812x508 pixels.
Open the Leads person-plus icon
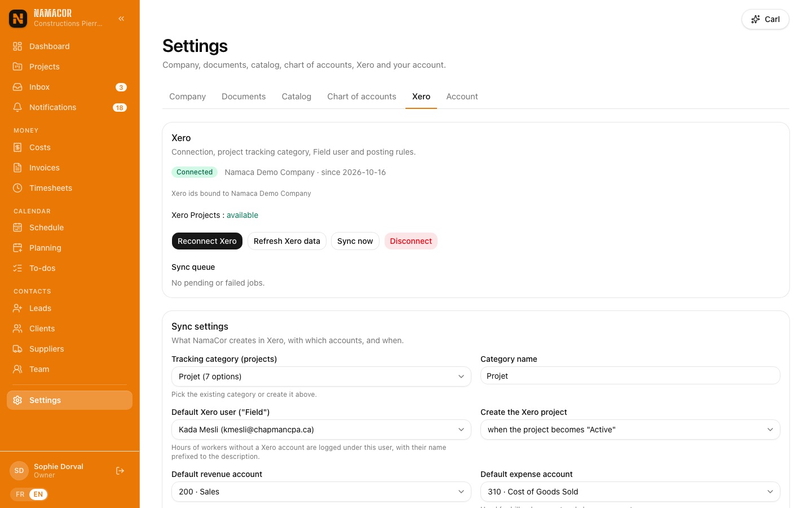pos(17,308)
